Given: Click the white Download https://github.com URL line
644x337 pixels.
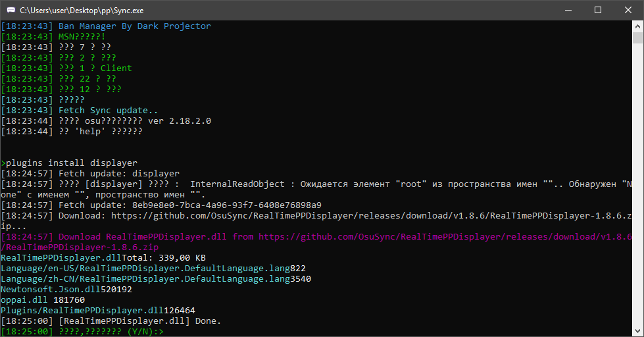Looking at the screenshot, I should point(316,220).
